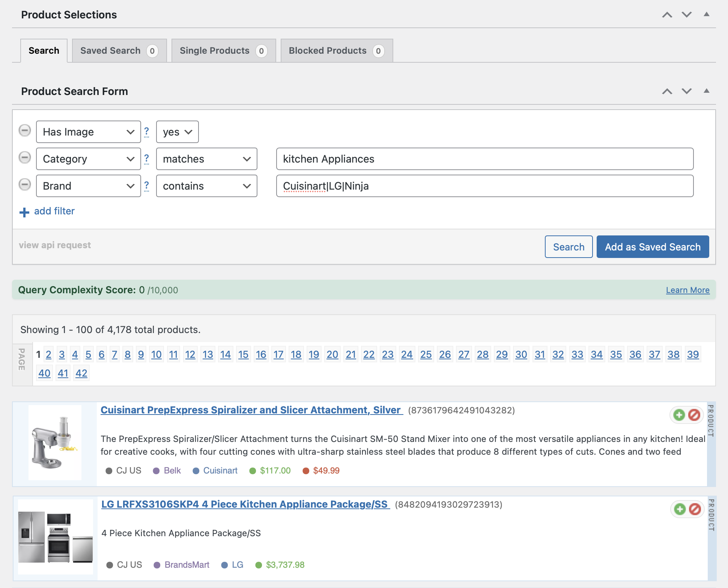Click the plus icon to add filter
The height and width of the screenshot is (588, 728).
(x=24, y=212)
